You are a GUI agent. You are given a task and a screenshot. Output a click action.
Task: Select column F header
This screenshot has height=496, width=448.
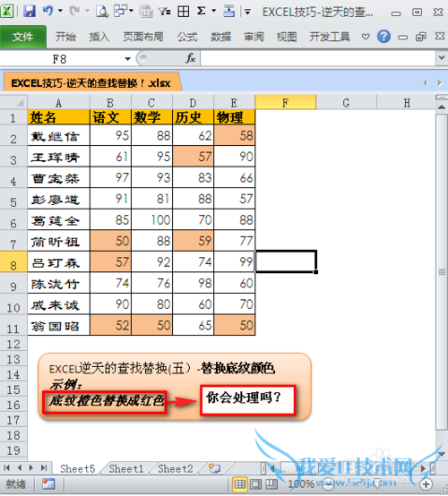pyautogui.click(x=286, y=102)
